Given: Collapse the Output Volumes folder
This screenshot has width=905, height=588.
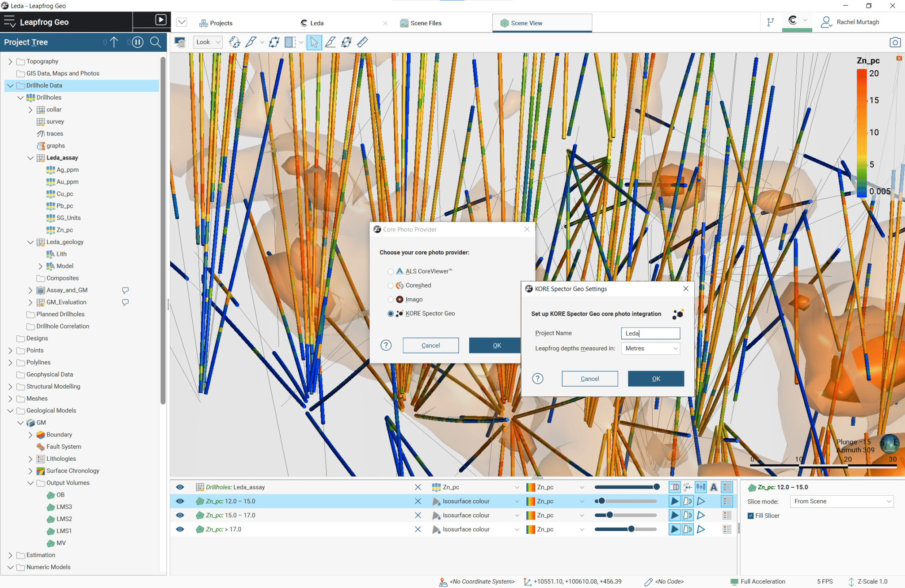Looking at the screenshot, I should pos(30,483).
